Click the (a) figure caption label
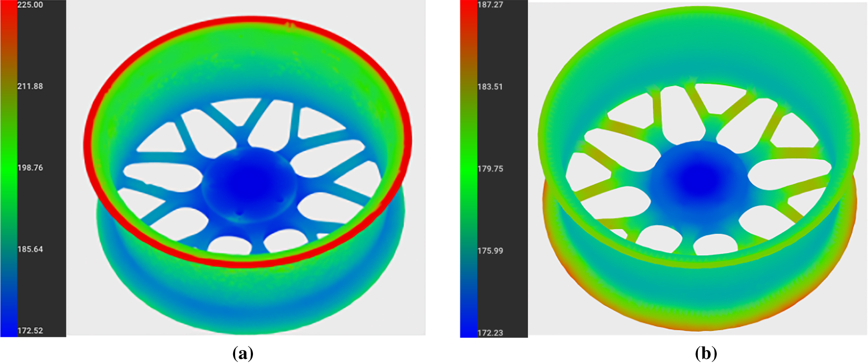This screenshot has width=868, height=363. pyautogui.click(x=243, y=353)
